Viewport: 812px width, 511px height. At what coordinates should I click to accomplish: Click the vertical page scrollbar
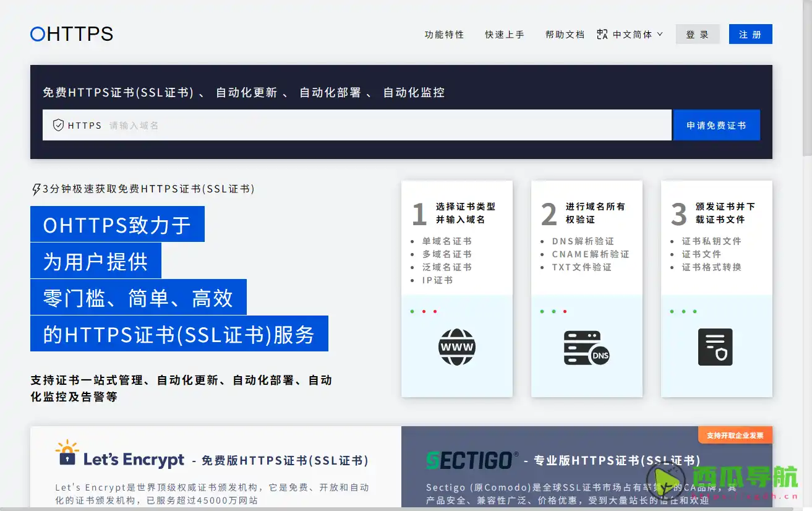pyautogui.click(x=806, y=80)
